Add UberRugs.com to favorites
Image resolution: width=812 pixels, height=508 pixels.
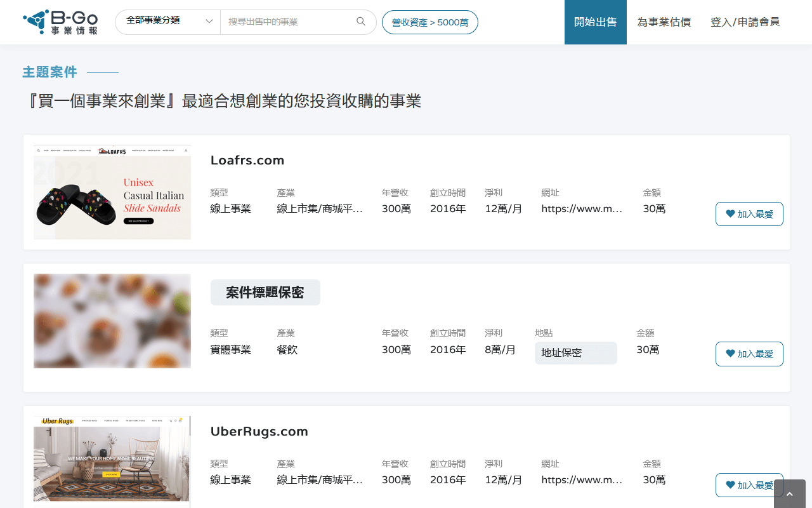pos(749,485)
